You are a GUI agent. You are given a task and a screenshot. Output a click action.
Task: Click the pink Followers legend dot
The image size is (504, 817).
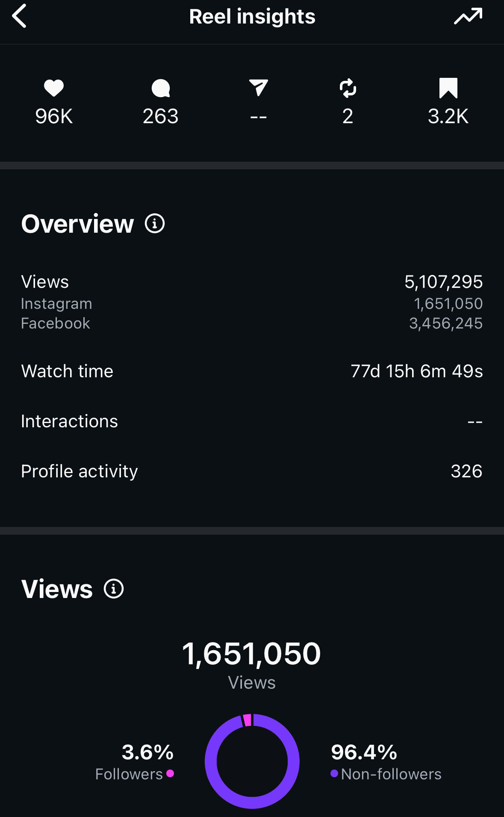click(170, 773)
